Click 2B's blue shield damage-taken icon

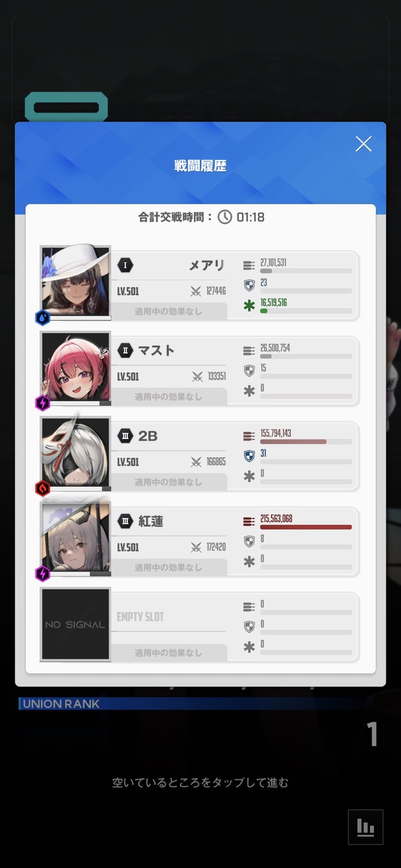(249, 456)
